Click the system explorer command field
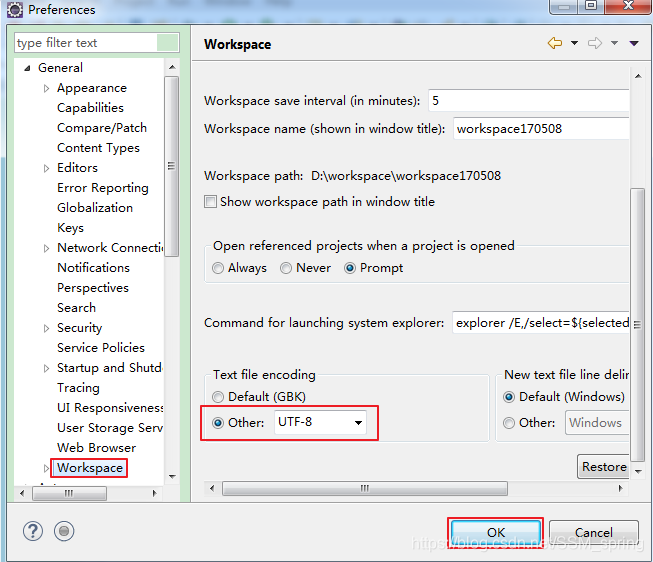This screenshot has height=562, width=653. (541, 322)
